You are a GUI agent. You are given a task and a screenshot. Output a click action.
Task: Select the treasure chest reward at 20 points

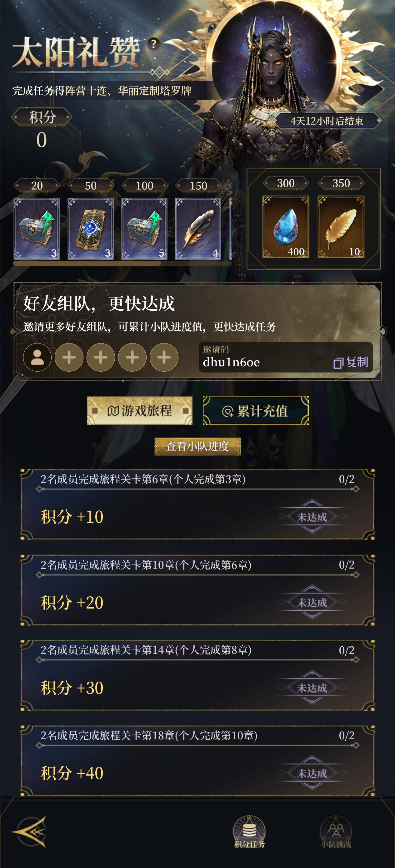37,229
